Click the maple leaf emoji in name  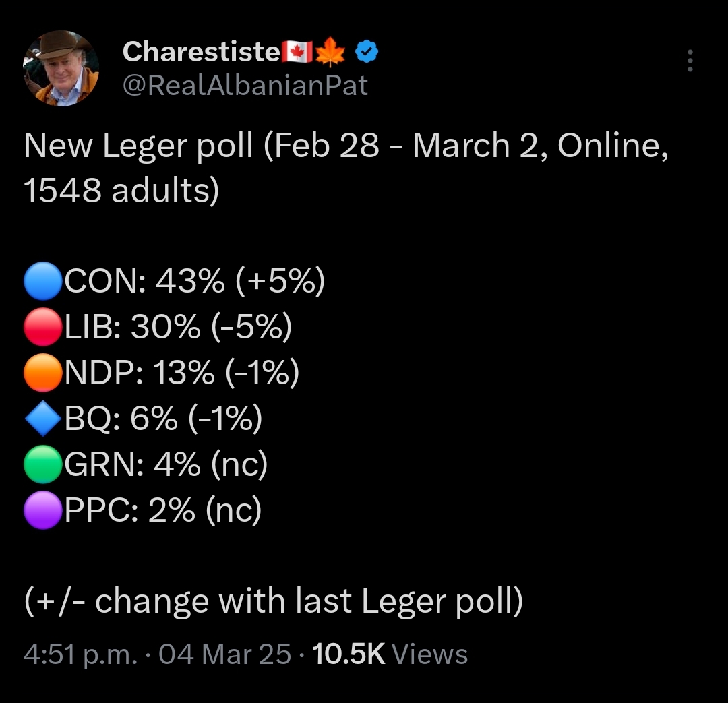330,51
